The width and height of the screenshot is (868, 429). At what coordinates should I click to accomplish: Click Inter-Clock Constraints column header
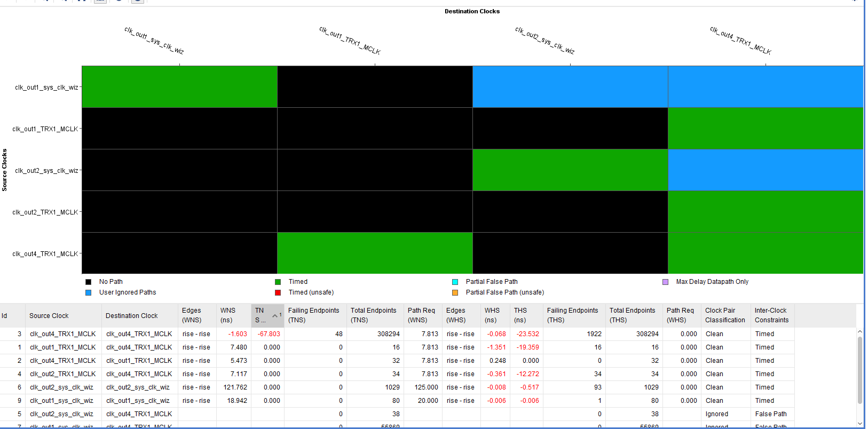(772, 315)
